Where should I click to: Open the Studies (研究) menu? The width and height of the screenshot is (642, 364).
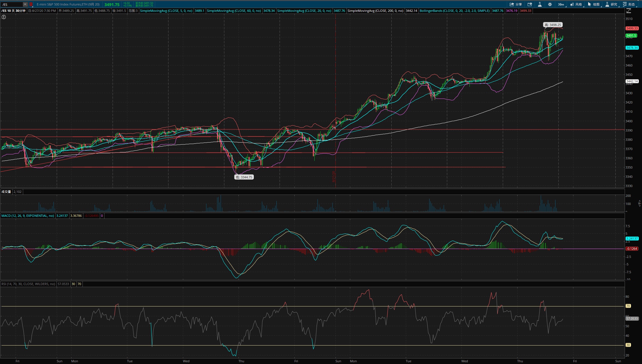pos(611,4)
